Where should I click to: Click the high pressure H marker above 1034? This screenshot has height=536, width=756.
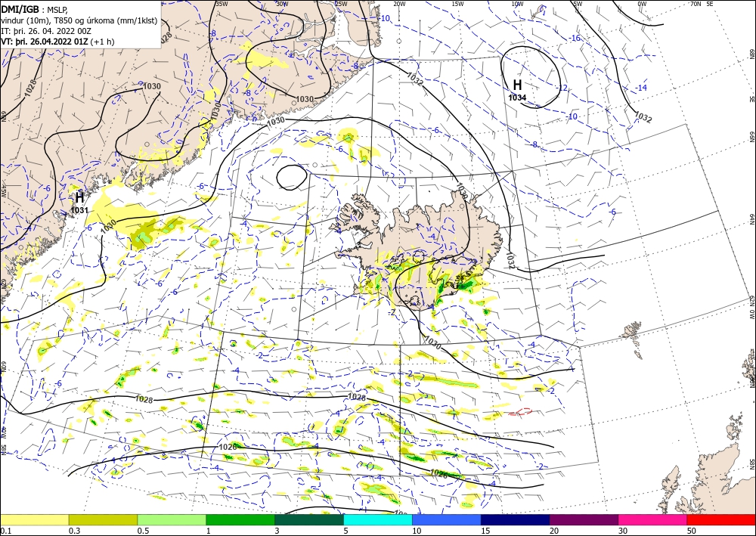(517, 85)
